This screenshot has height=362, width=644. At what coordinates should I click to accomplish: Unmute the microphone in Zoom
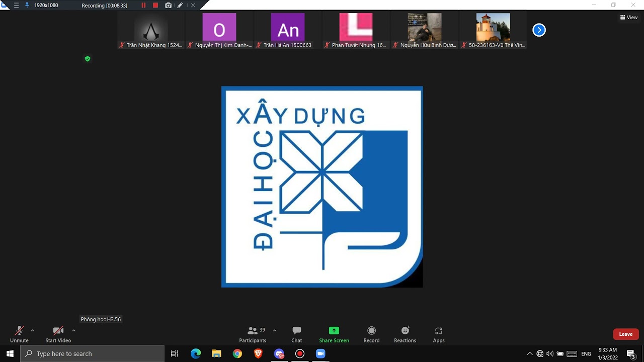pos(19,334)
